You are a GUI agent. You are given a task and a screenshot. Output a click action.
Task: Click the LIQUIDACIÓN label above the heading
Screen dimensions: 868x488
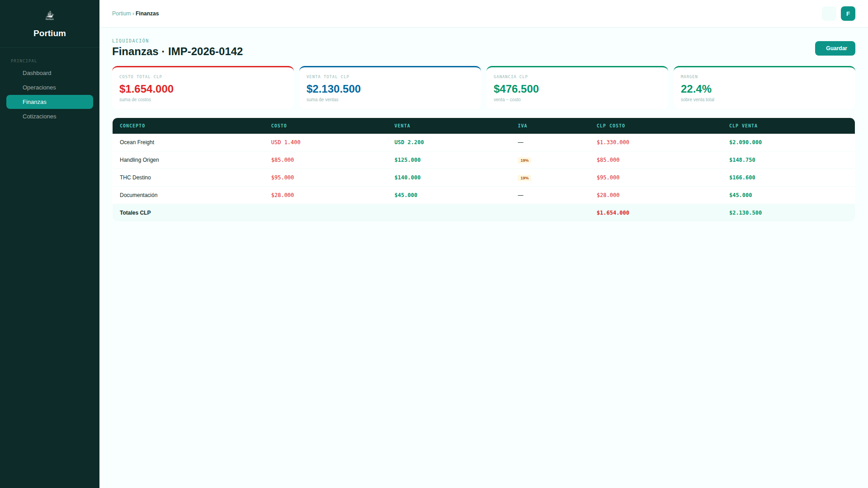(130, 41)
